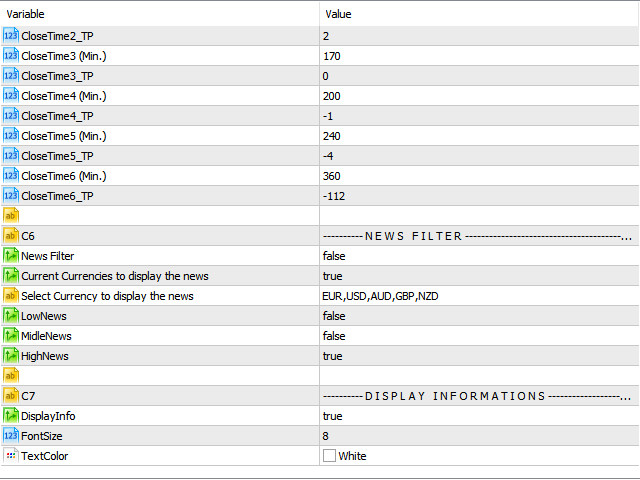
Task: Click the boolean icon next to HighNews
Action: 11,356
